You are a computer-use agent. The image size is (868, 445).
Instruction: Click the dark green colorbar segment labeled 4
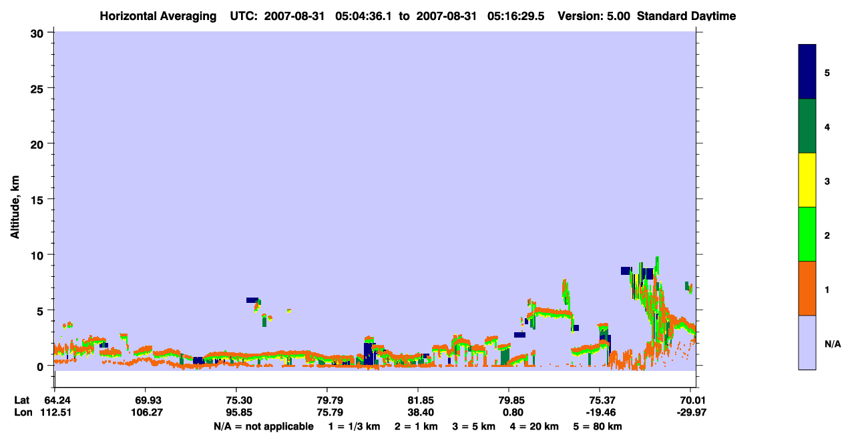point(807,126)
